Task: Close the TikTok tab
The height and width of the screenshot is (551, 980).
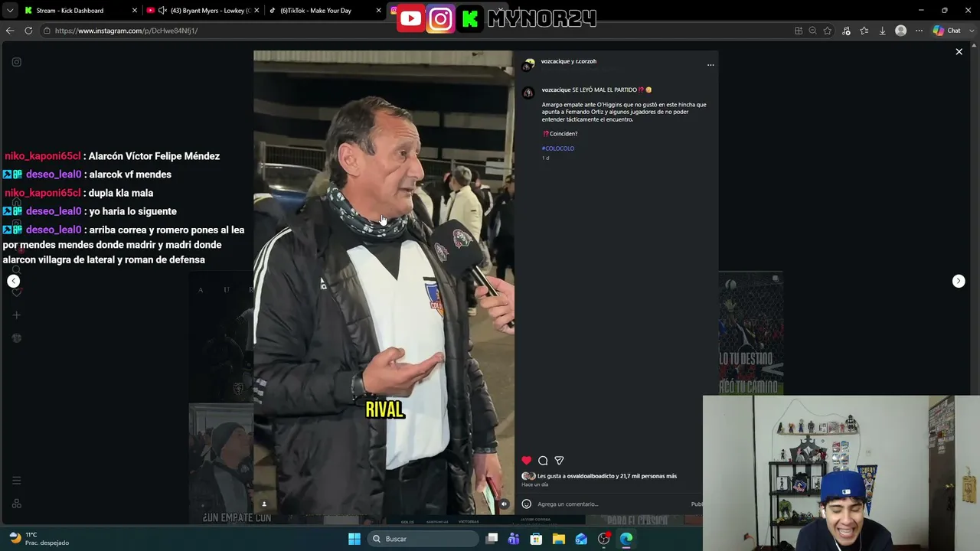Action: coord(379,11)
